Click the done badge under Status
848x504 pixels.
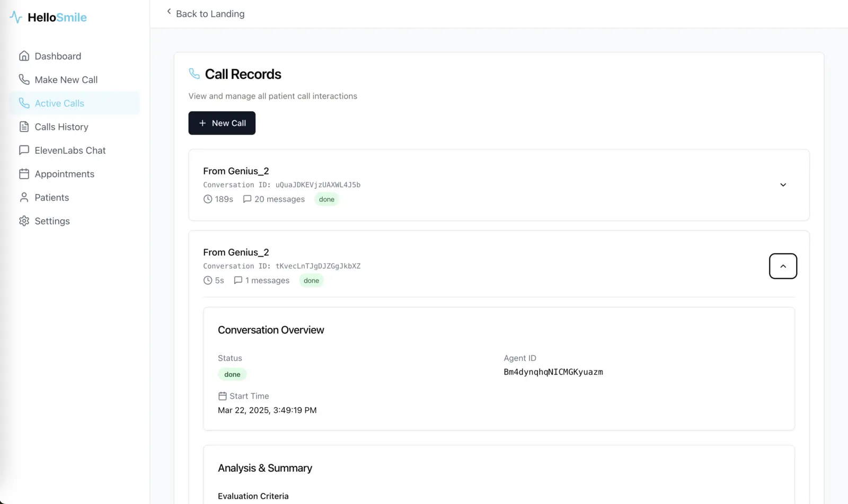coord(232,374)
